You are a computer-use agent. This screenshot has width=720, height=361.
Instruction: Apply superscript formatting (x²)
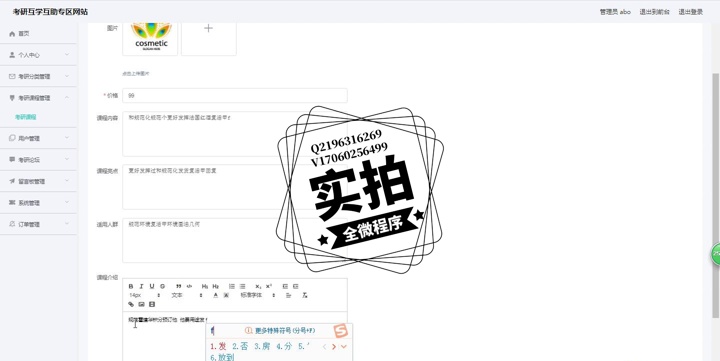click(x=269, y=286)
